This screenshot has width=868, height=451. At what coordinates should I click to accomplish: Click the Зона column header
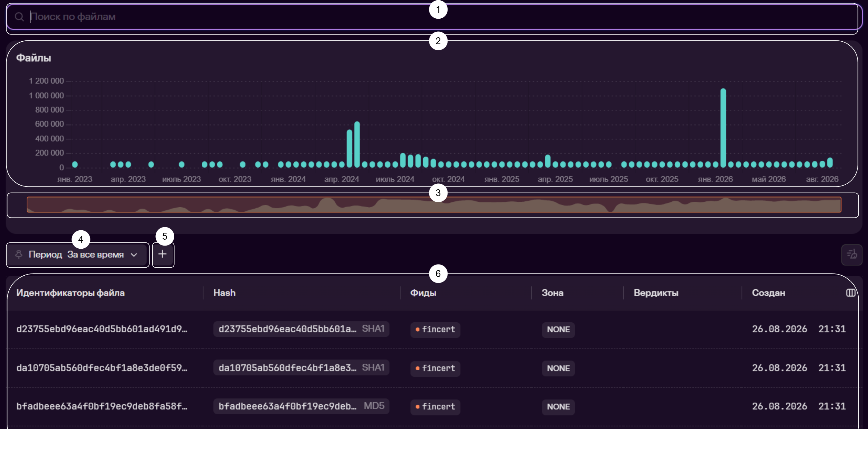[x=552, y=293]
